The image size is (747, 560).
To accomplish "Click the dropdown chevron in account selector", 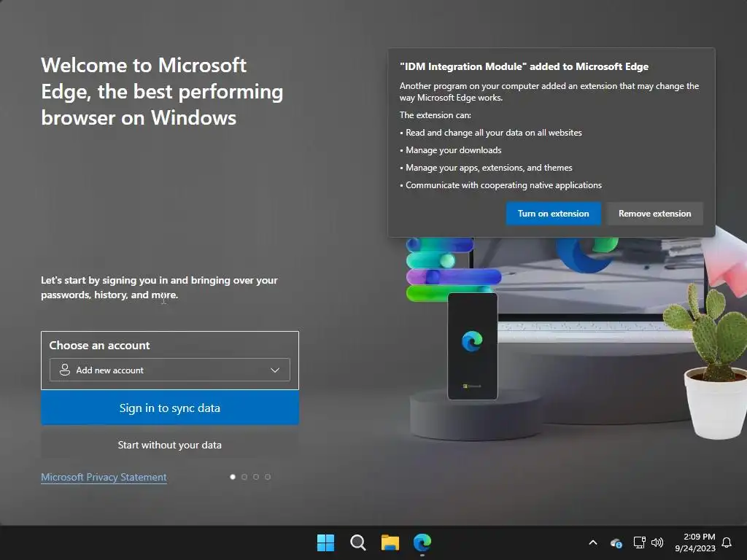I will coord(275,370).
